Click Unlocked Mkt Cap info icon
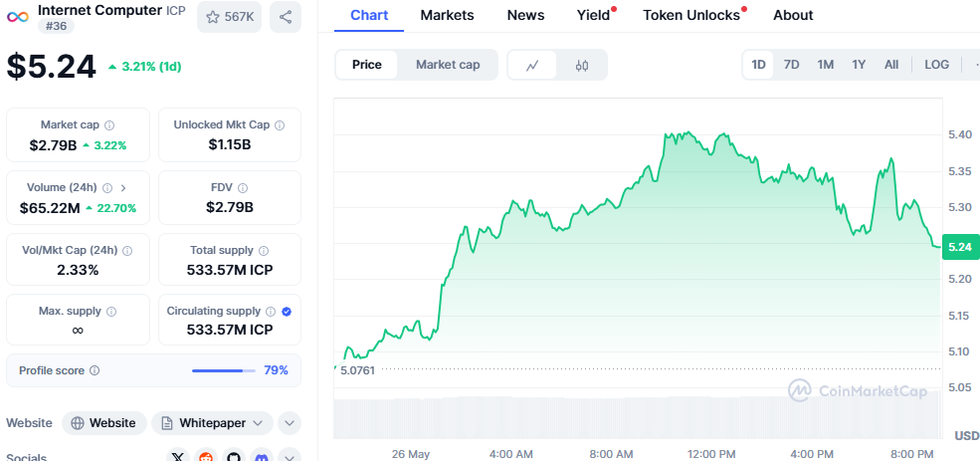980x461 pixels. 280,125
